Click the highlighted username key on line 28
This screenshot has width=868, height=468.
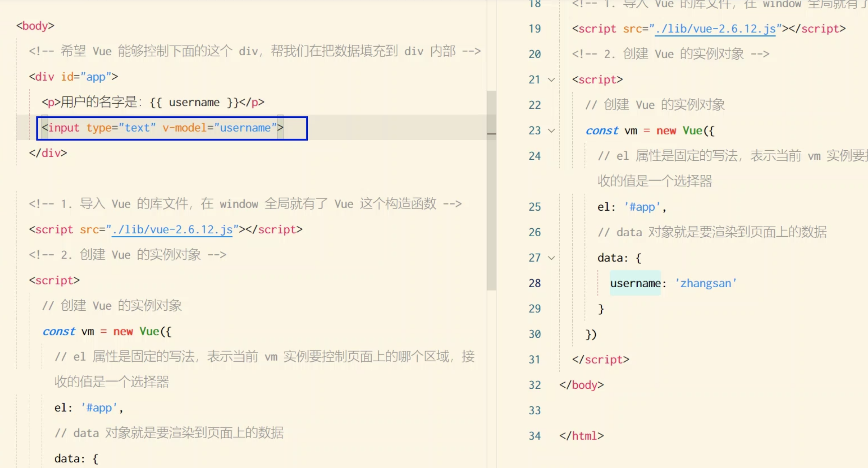(x=635, y=283)
